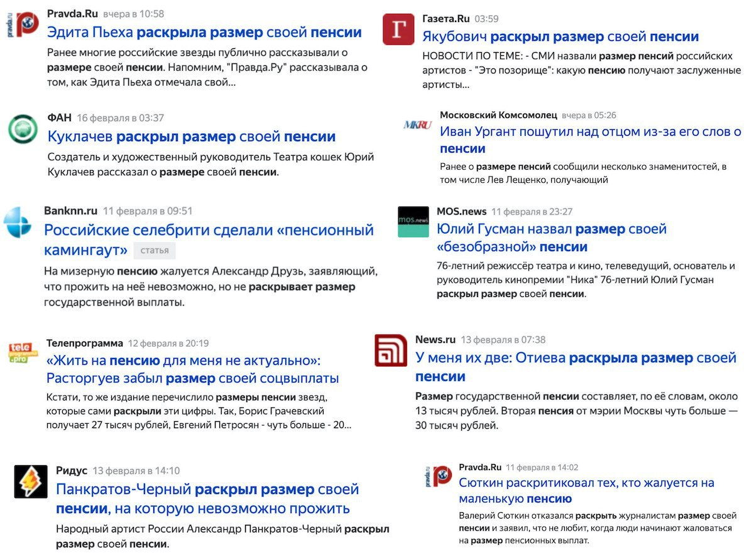Click the snippet starting «Народный артист России»

click(222, 536)
